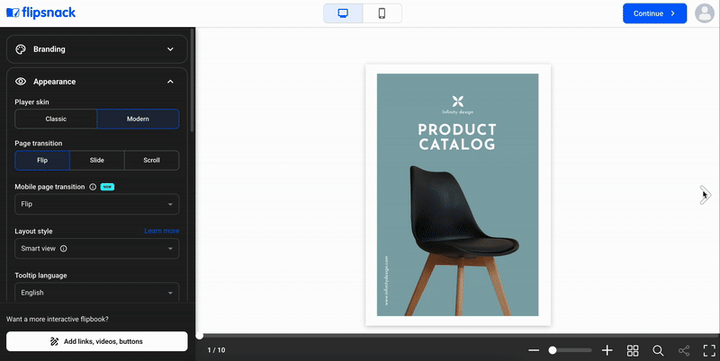Click the zoom slider handle
720x361 pixels.
click(552, 350)
